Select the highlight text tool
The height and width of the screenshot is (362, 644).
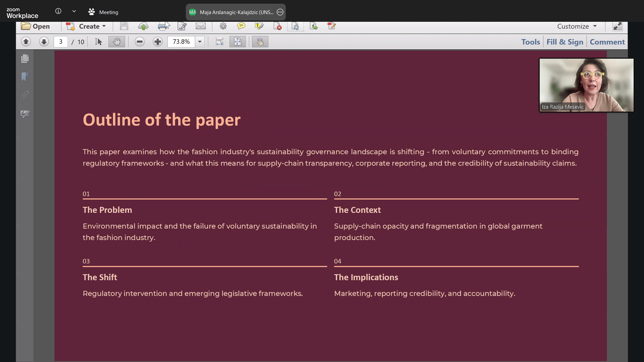[259, 26]
